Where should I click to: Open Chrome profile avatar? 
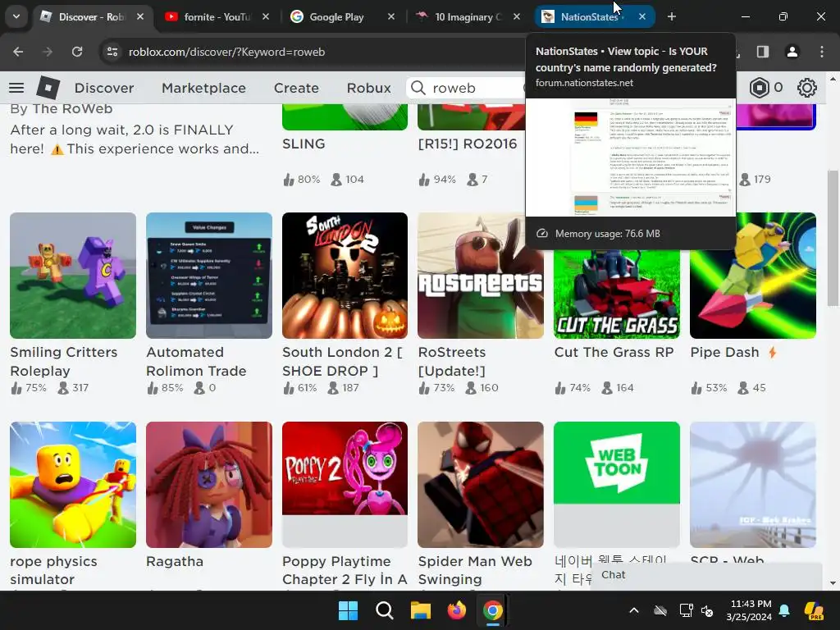click(x=792, y=52)
